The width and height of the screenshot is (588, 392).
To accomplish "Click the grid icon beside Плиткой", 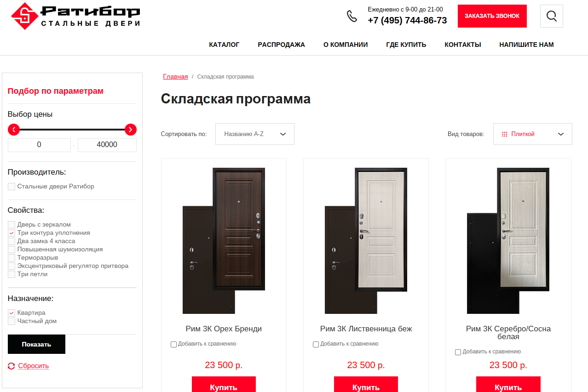I will [x=505, y=134].
